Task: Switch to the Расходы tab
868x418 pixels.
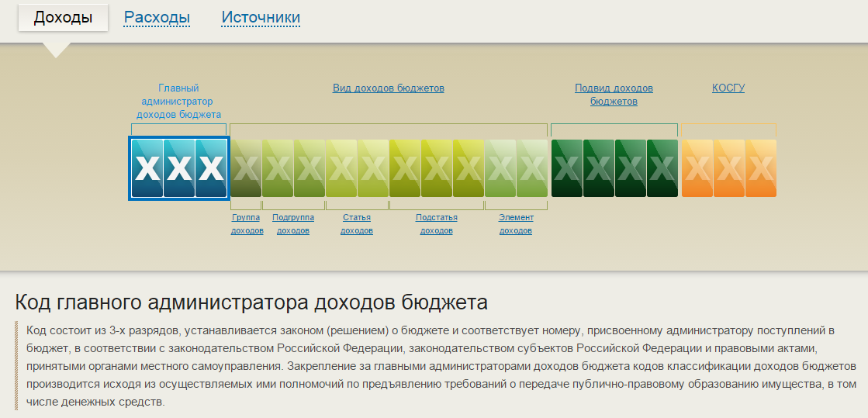Action: tap(157, 18)
